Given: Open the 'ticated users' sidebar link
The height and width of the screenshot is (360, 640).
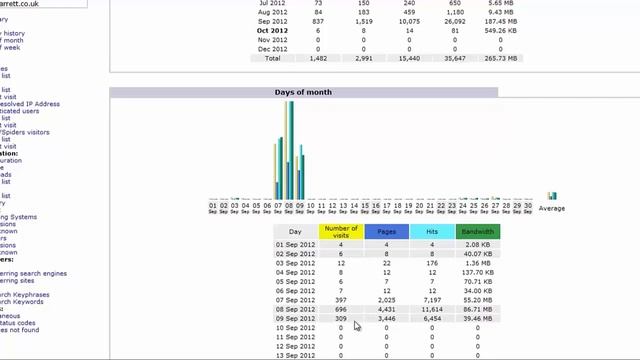Looking at the screenshot, I should (20, 111).
